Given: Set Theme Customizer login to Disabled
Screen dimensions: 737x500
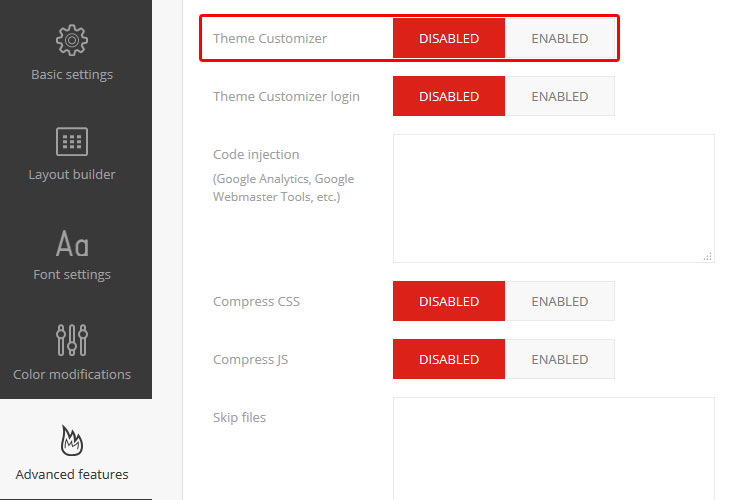Looking at the screenshot, I should pyautogui.click(x=449, y=96).
